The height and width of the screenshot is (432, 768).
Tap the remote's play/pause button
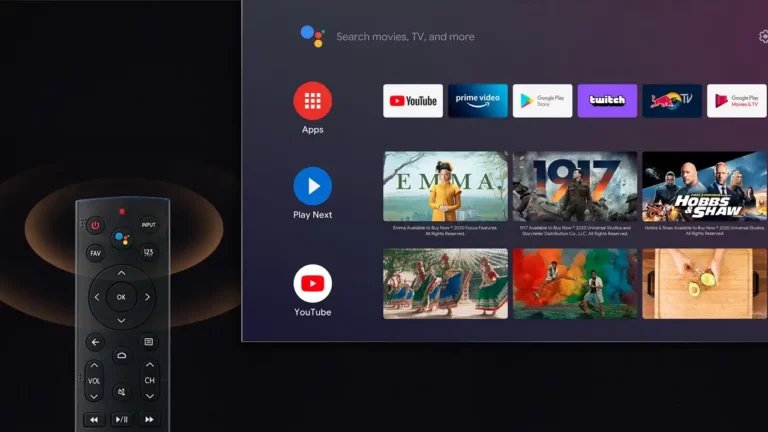pyautogui.click(x=121, y=420)
